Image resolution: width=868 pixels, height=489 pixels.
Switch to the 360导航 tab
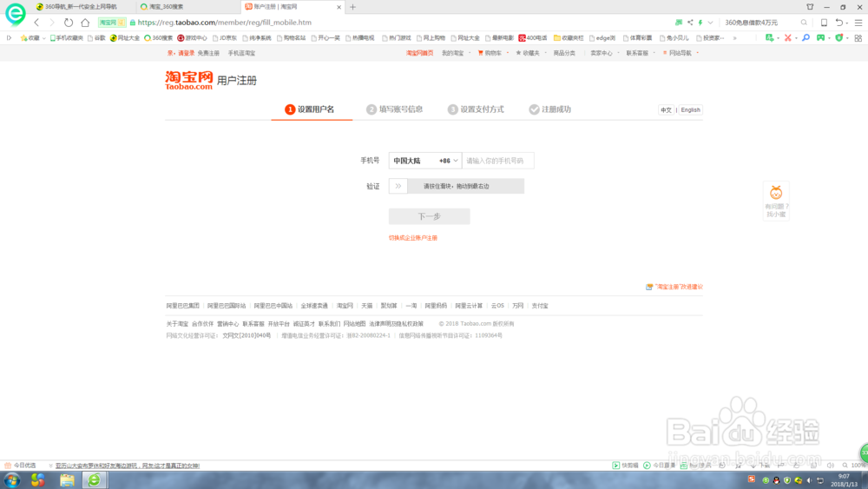tap(76, 7)
